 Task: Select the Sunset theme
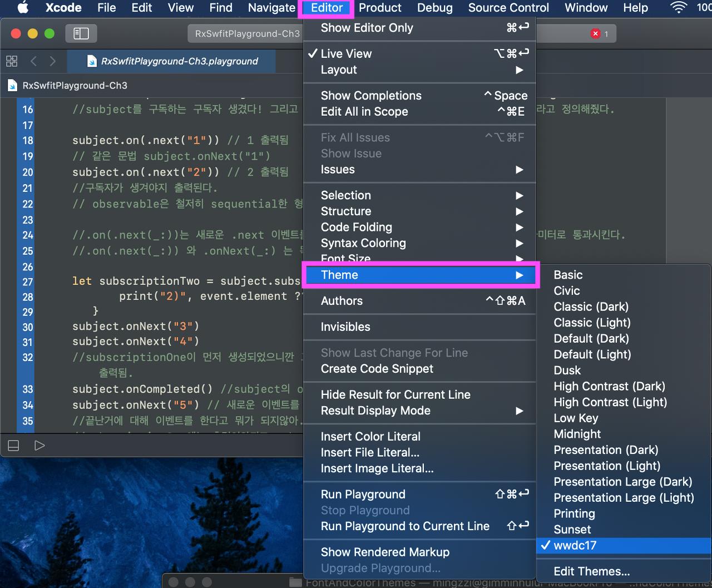tap(624, 530)
